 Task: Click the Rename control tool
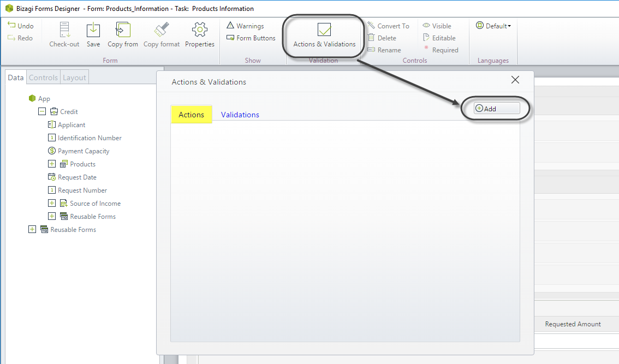coord(384,50)
